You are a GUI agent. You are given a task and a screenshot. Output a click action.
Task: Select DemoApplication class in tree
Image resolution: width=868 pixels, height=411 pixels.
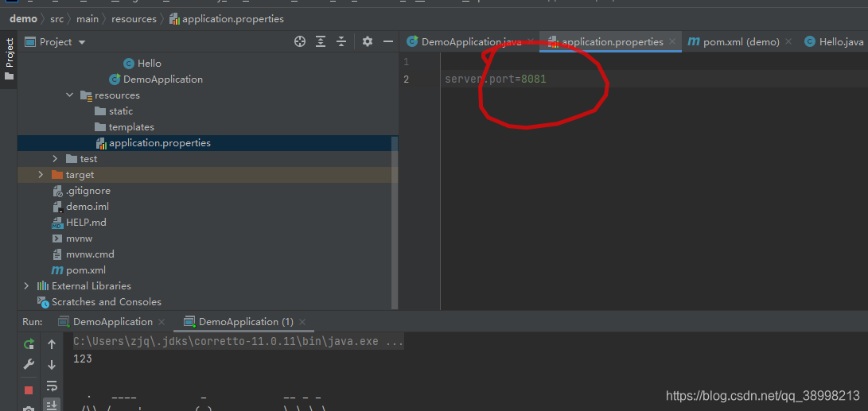(x=156, y=79)
